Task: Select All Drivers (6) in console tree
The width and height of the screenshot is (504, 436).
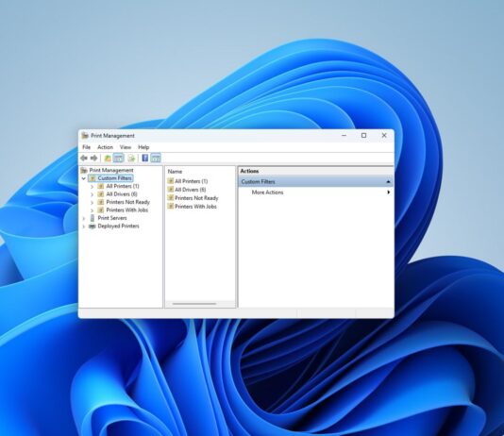Action: point(122,194)
